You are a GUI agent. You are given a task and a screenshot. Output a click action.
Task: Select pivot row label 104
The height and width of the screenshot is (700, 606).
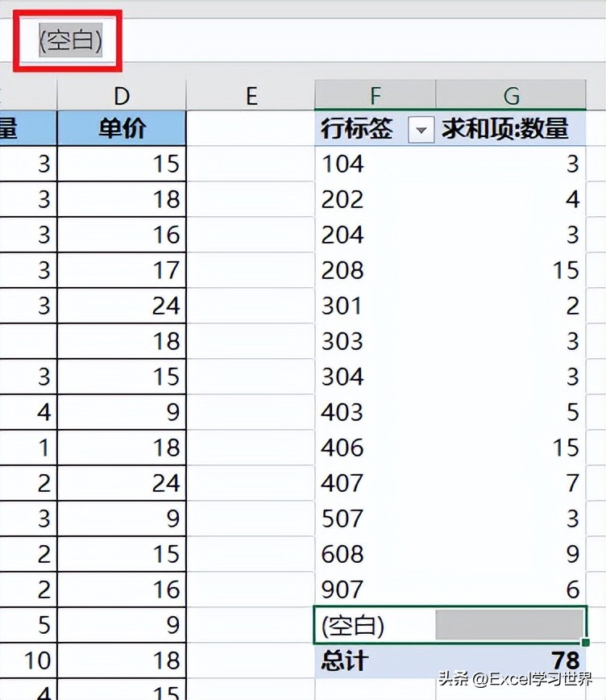point(342,164)
